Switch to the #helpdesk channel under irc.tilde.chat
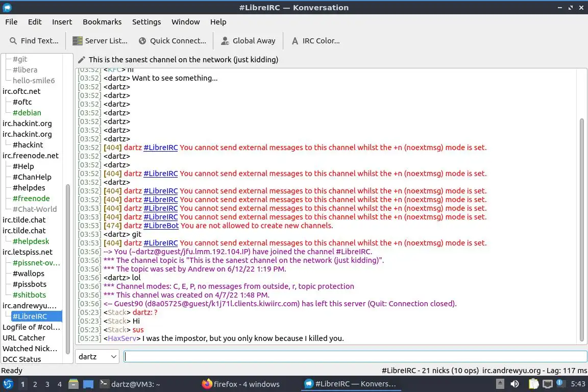Viewport: 588px width, 392px height. coord(31,241)
